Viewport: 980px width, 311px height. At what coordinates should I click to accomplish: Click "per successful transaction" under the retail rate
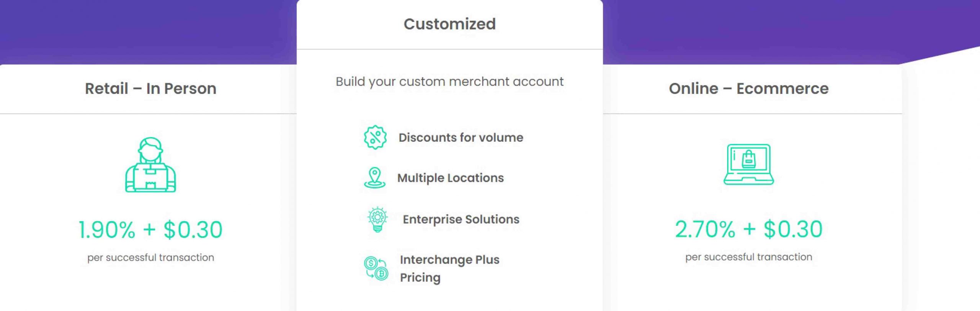coord(150,257)
